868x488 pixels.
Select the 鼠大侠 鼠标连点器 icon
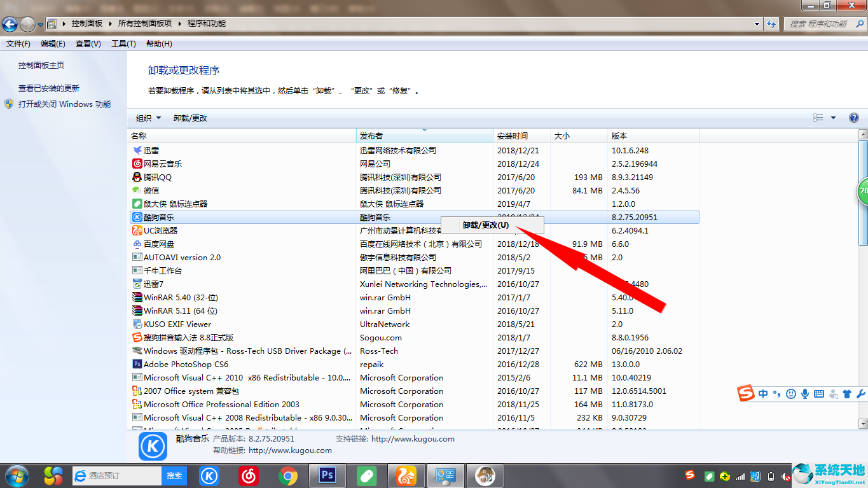click(137, 204)
